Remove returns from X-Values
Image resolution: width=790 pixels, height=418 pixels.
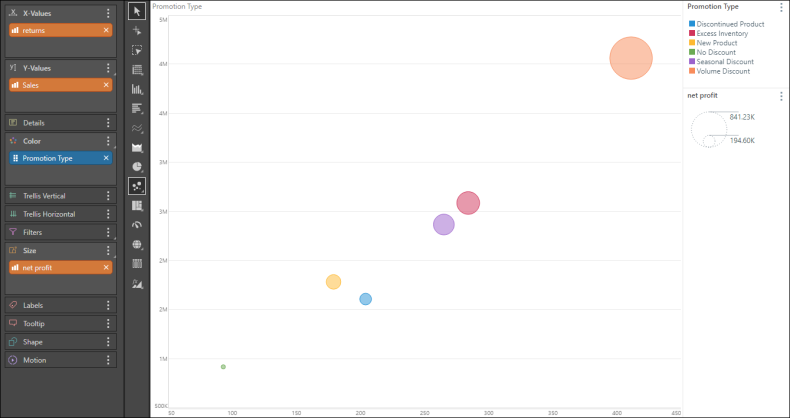pos(106,30)
